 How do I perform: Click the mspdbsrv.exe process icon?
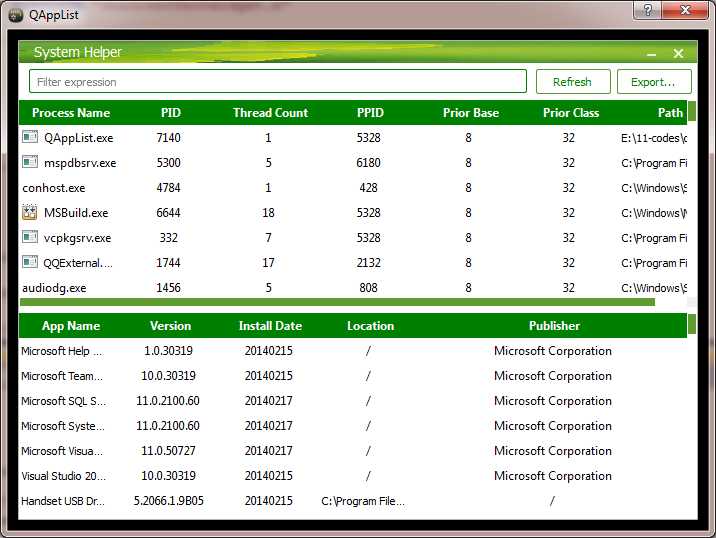[x=30, y=162]
